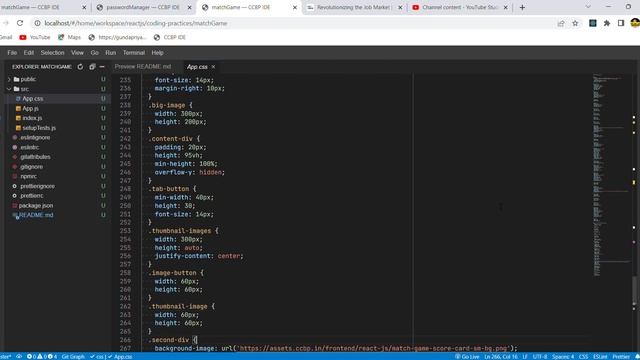This screenshot has width=640, height=360.
Task: Open the Maps bookmark
Action: coord(69,37)
